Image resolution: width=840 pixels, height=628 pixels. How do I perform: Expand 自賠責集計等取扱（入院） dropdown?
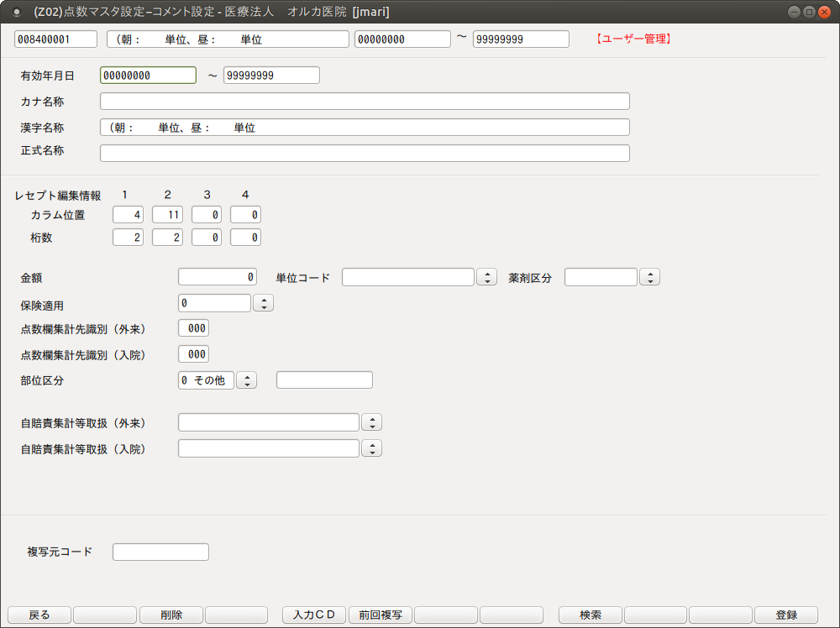(x=371, y=448)
